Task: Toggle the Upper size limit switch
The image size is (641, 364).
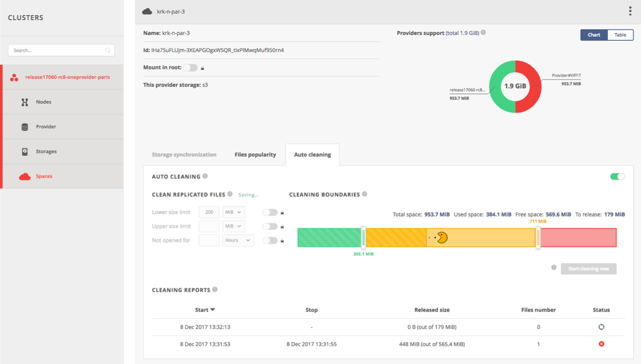Action: click(270, 226)
